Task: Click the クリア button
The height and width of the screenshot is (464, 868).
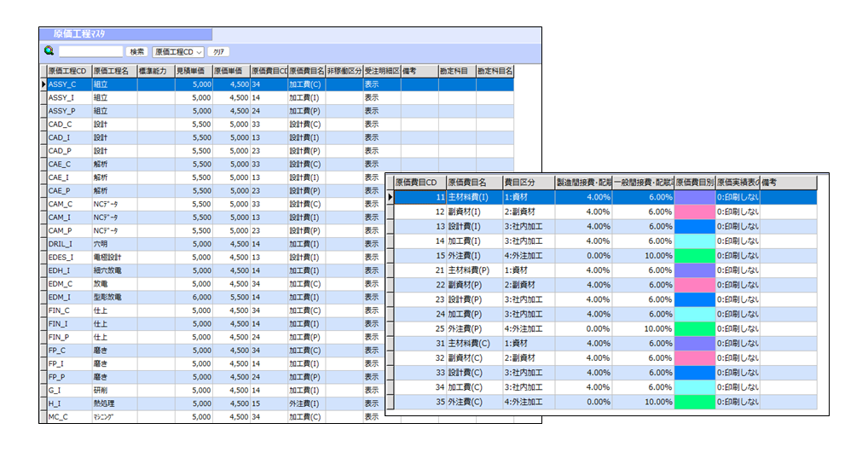Action: pyautogui.click(x=218, y=51)
